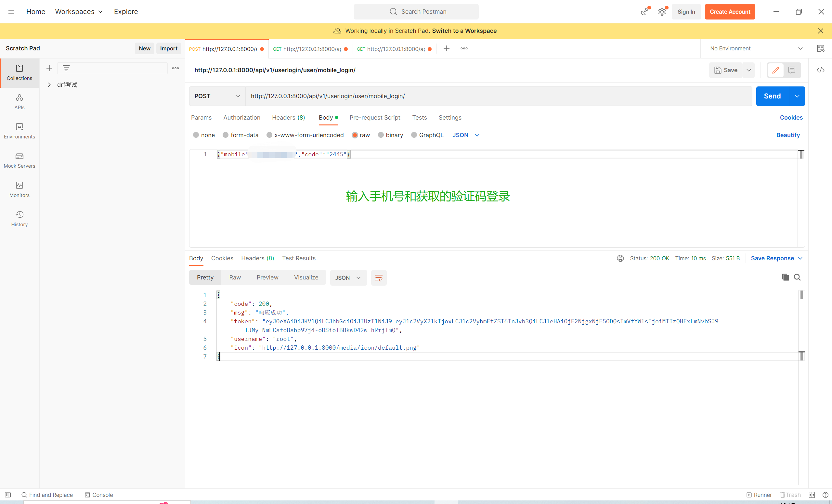Open the settings gear icon

(x=662, y=12)
